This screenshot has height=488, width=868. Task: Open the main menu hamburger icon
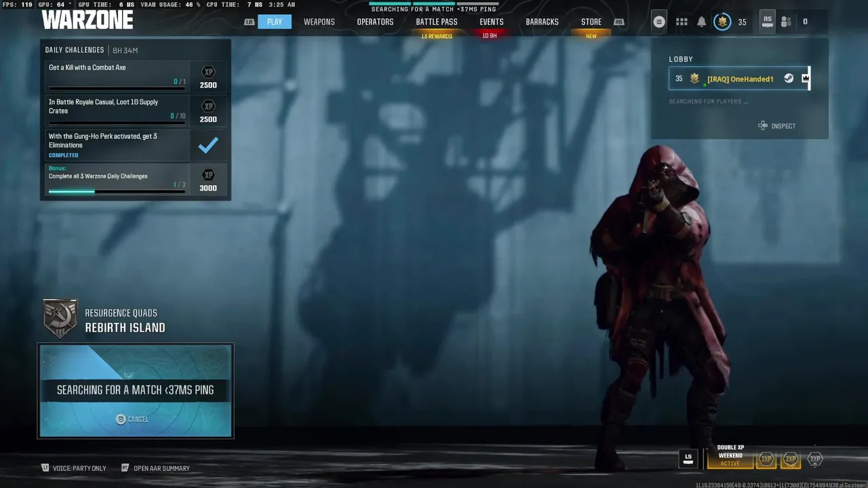point(658,22)
